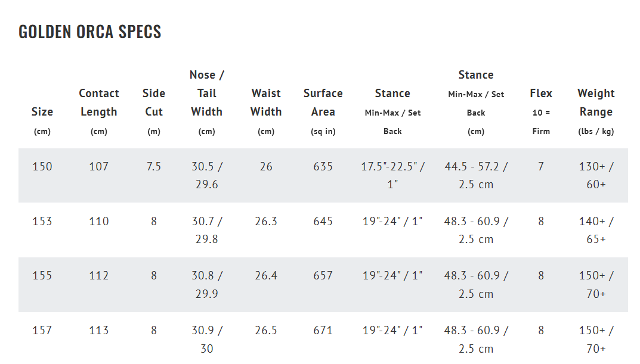This screenshot has height=364, width=640.
Task: Click the Golden Orca Specs heading
Action: [x=90, y=32]
